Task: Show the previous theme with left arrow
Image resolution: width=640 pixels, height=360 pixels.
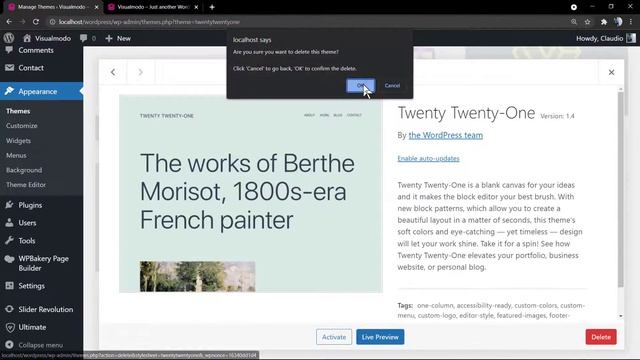Action: tap(113, 72)
